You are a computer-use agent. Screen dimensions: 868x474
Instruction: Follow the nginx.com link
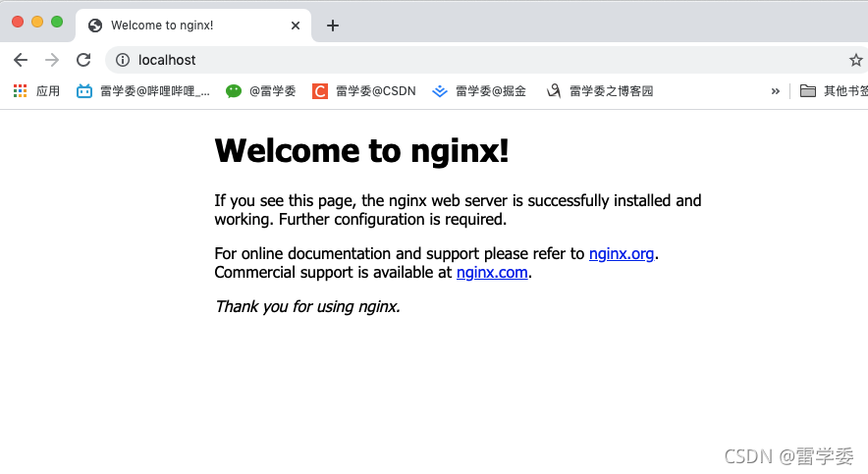click(492, 273)
